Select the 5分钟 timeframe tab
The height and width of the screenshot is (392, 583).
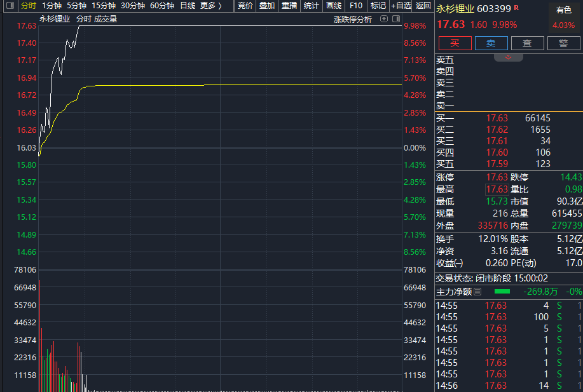76,6
